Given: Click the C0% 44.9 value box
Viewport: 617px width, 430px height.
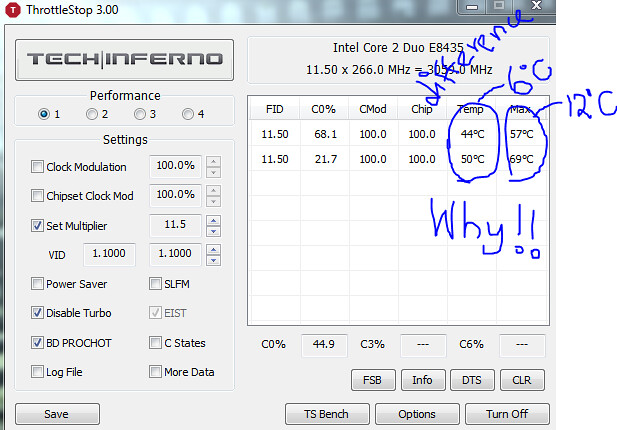Looking at the screenshot, I should 324,345.
